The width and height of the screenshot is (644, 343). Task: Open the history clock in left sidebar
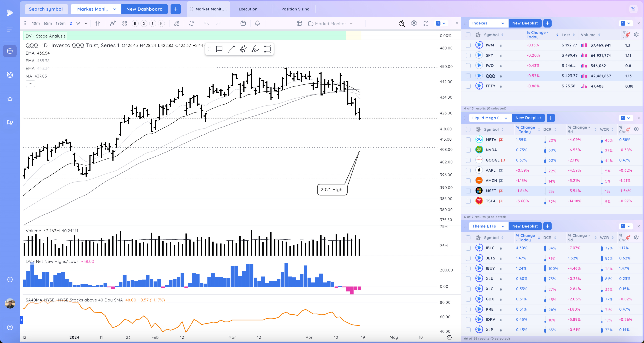tap(10, 280)
